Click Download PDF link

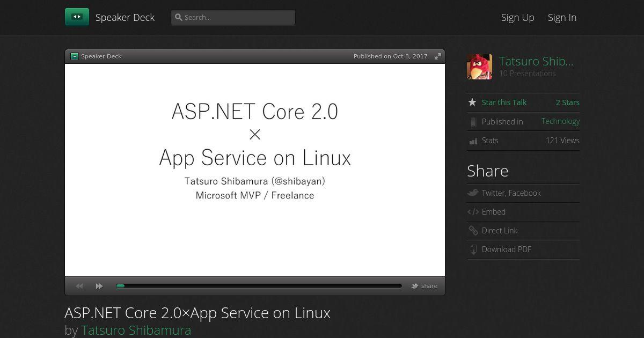[507, 249]
